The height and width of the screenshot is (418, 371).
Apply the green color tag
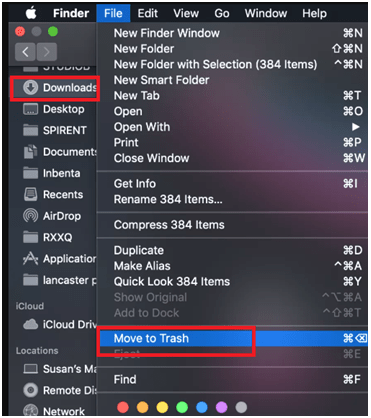pyautogui.click(x=182, y=407)
